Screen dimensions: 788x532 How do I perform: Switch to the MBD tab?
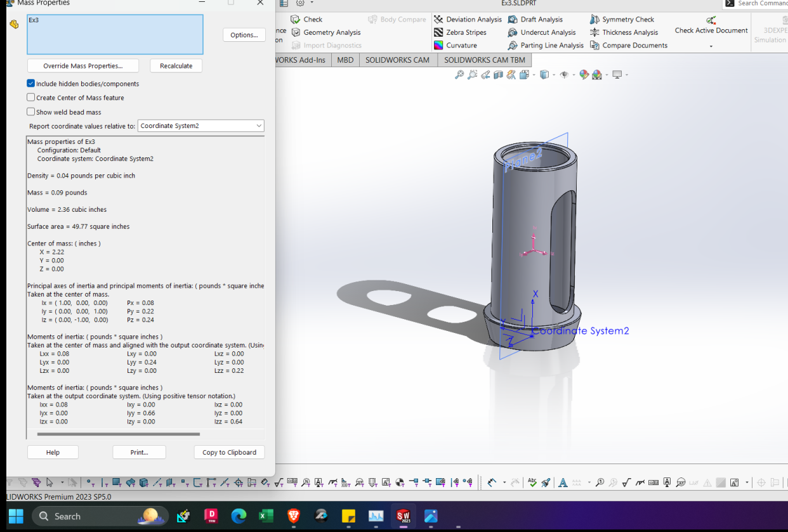point(345,60)
